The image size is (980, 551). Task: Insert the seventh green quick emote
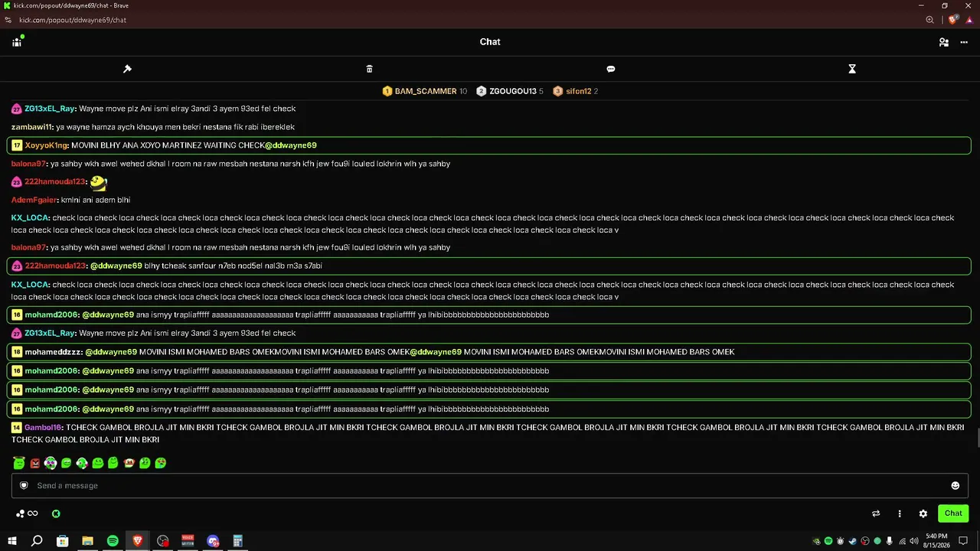[x=113, y=463]
